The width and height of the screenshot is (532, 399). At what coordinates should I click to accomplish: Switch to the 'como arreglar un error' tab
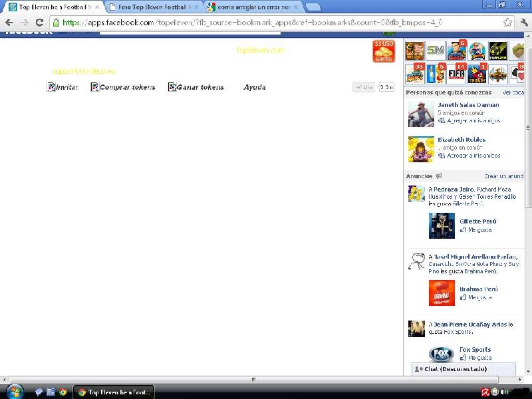click(x=252, y=7)
